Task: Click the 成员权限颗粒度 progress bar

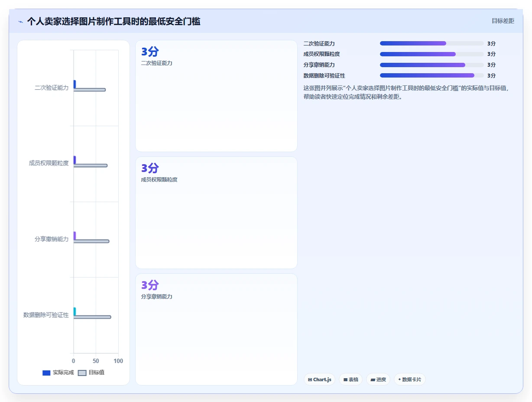Action: [431, 54]
